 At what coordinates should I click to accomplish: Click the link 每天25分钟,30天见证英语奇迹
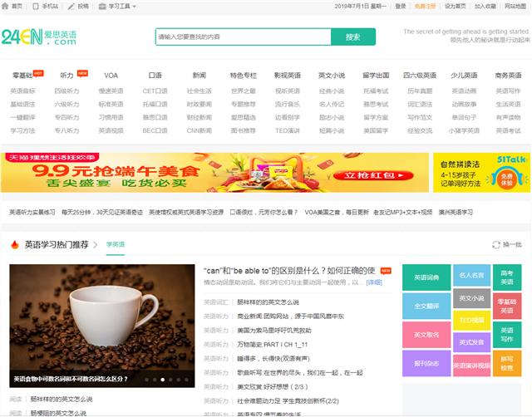pos(102,212)
